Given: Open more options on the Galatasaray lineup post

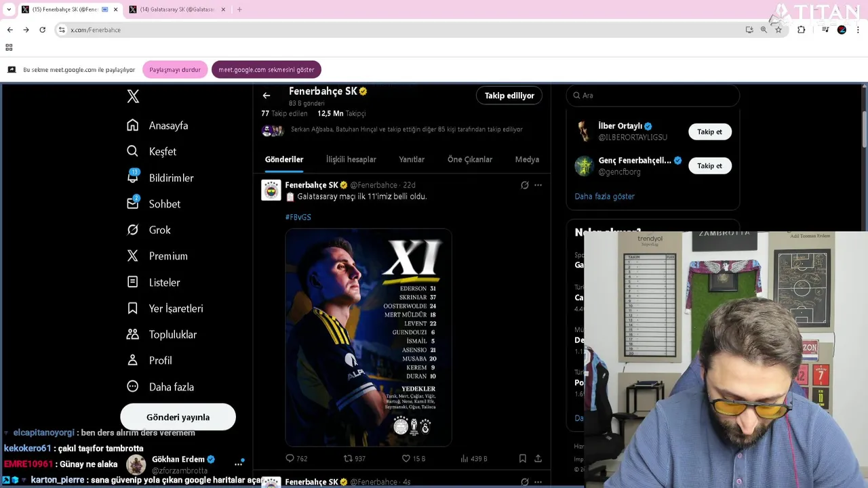Looking at the screenshot, I should click(x=538, y=185).
